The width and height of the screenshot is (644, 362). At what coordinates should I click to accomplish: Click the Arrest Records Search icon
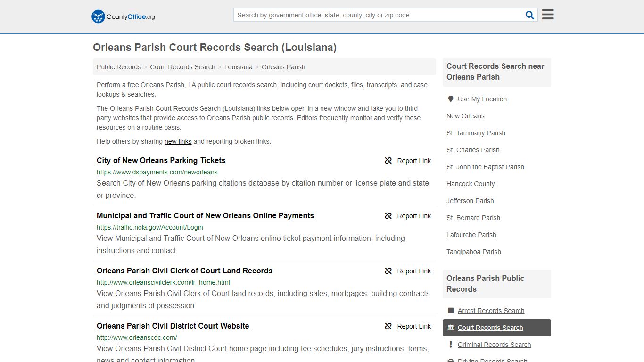point(451,311)
